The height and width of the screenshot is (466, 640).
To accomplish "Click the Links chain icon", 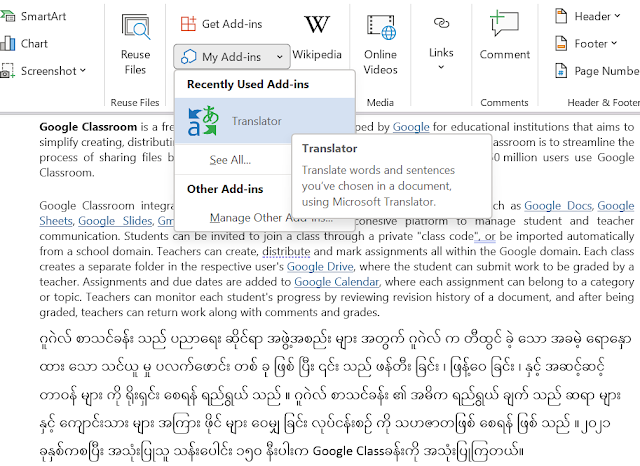I will pos(441,23).
